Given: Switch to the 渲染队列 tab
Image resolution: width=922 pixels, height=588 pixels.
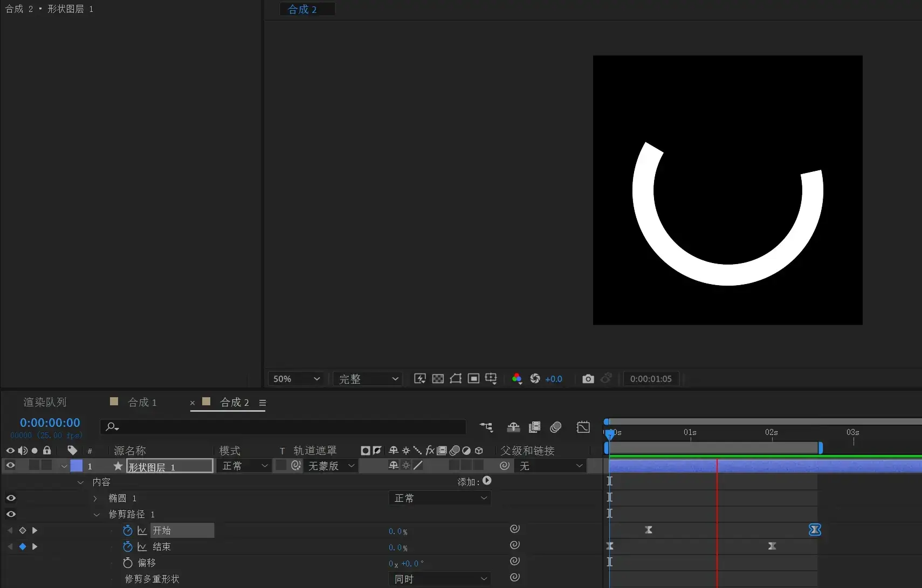Looking at the screenshot, I should click(45, 402).
